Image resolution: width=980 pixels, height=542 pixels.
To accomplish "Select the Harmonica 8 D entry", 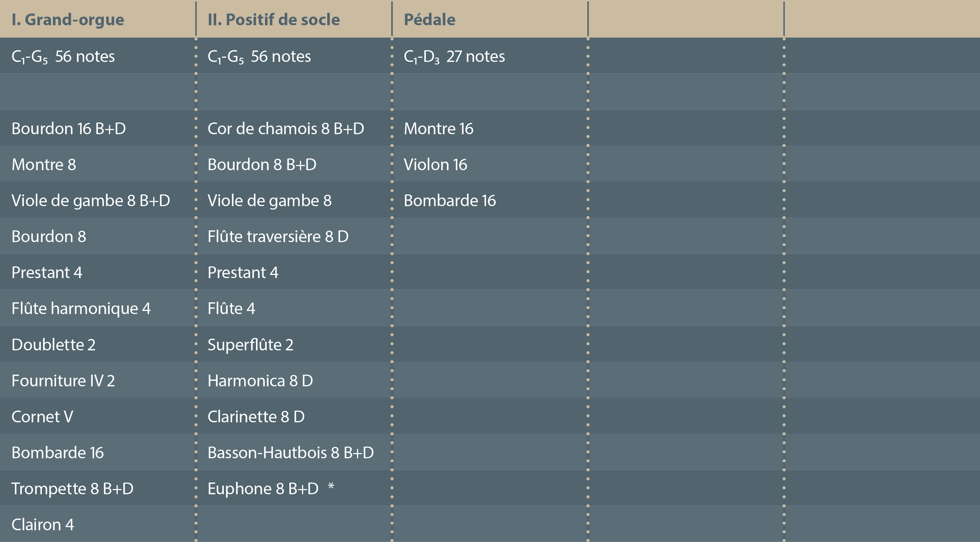I will click(x=260, y=381).
